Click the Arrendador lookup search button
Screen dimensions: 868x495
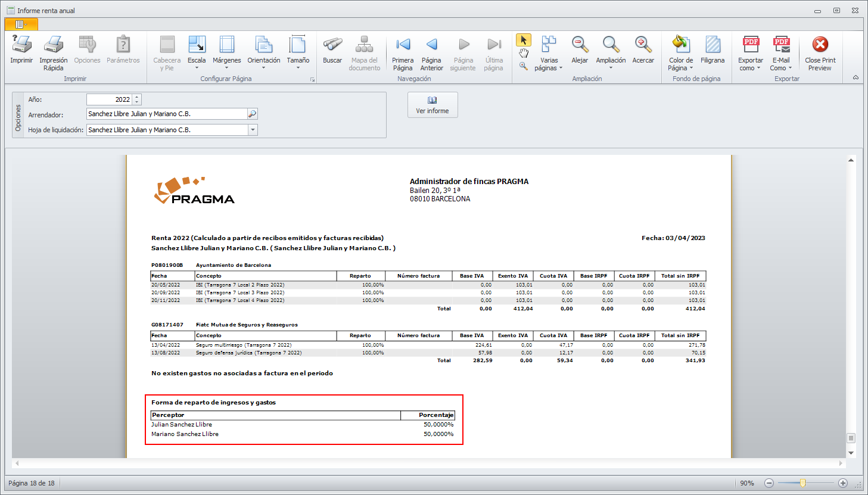(252, 114)
